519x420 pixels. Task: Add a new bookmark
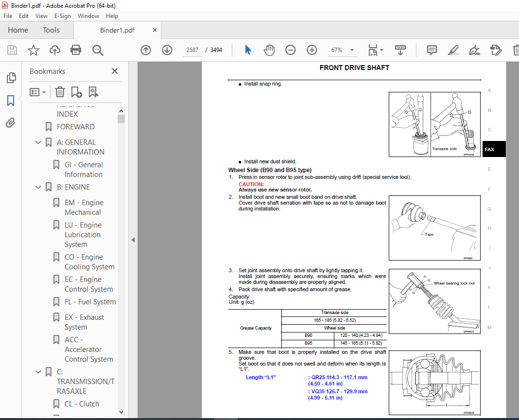(x=76, y=92)
